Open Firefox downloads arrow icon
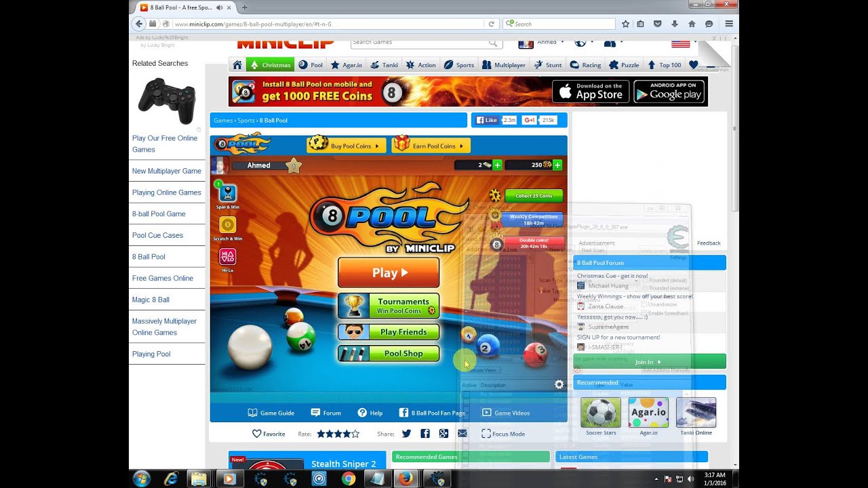The height and width of the screenshot is (488, 868). pos(675,24)
